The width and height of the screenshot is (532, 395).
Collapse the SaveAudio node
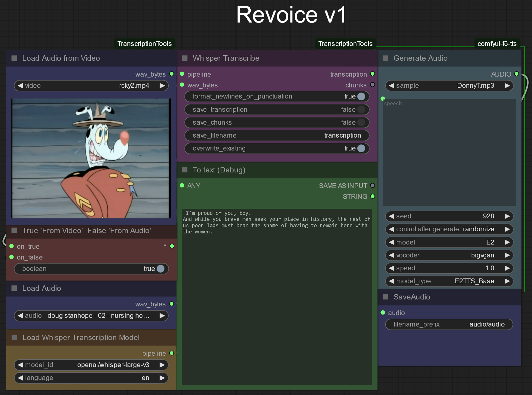pyautogui.click(x=386, y=297)
